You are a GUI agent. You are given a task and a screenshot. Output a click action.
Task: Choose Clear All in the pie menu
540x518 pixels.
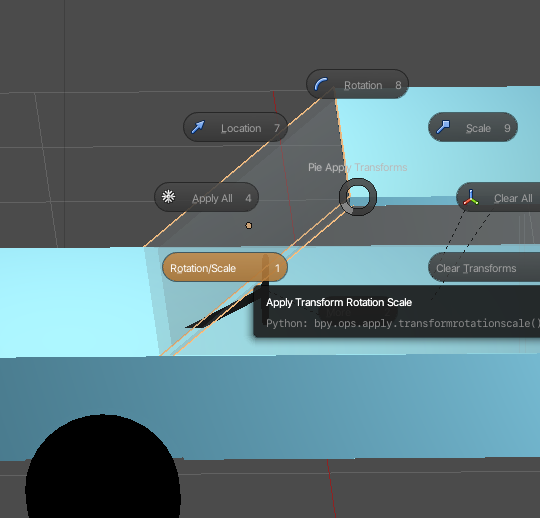click(x=498, y=198)
